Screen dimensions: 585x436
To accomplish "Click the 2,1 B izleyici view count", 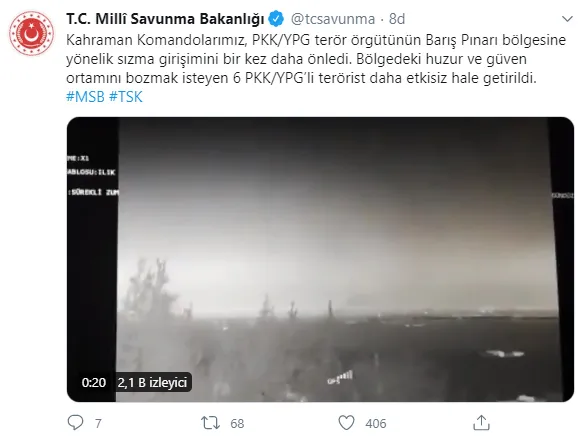I will click(x=152, y=382).
